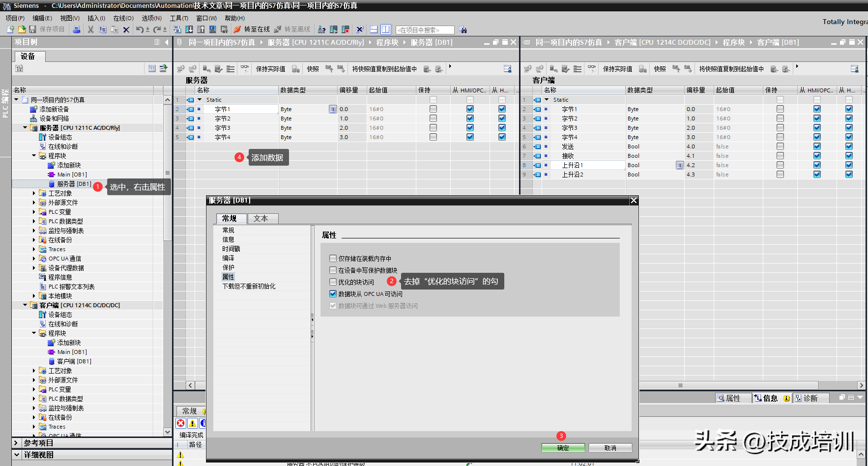Tick 保持 checkbox for 字节4 in 服务器 table
868x466 pixels.
433,137
